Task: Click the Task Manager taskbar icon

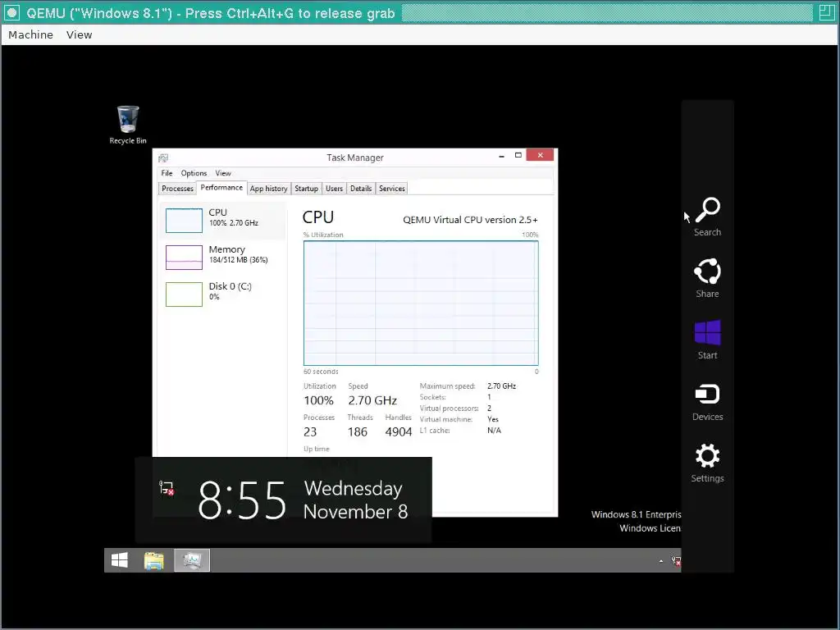Action: tap(192, 560)
